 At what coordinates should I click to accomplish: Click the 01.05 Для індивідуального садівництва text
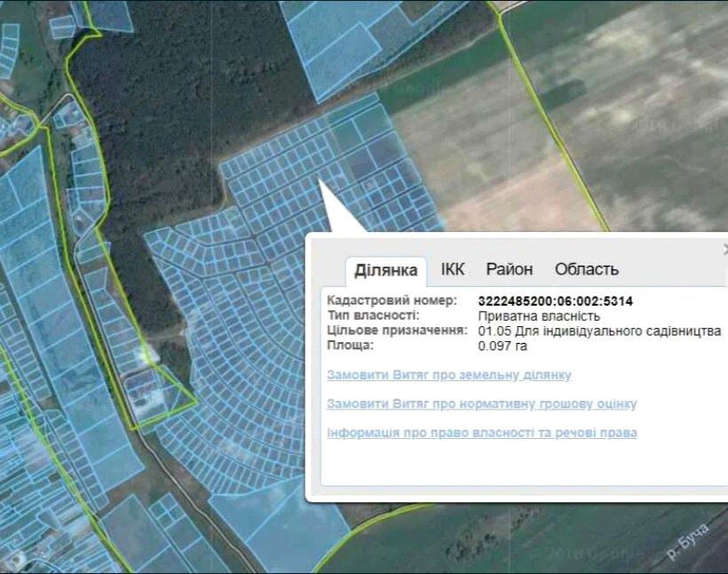point(599,331)
